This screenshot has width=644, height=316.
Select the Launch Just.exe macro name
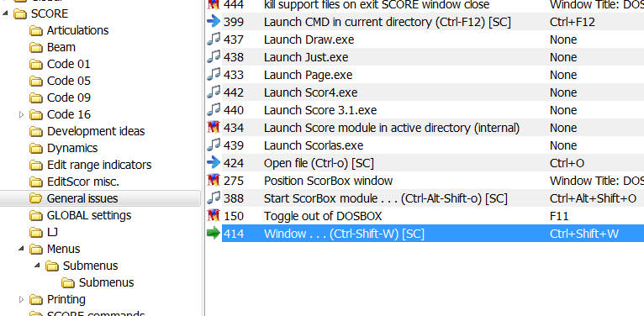pyautogui.click(x=306, y=57)
